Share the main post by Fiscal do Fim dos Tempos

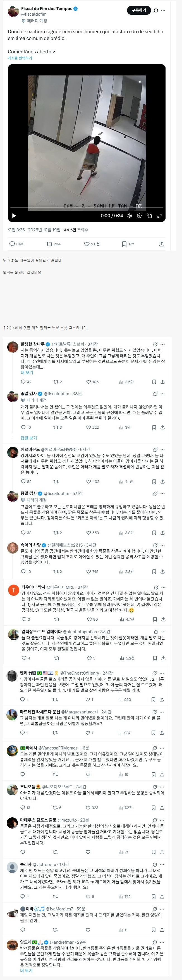[161, 244]
